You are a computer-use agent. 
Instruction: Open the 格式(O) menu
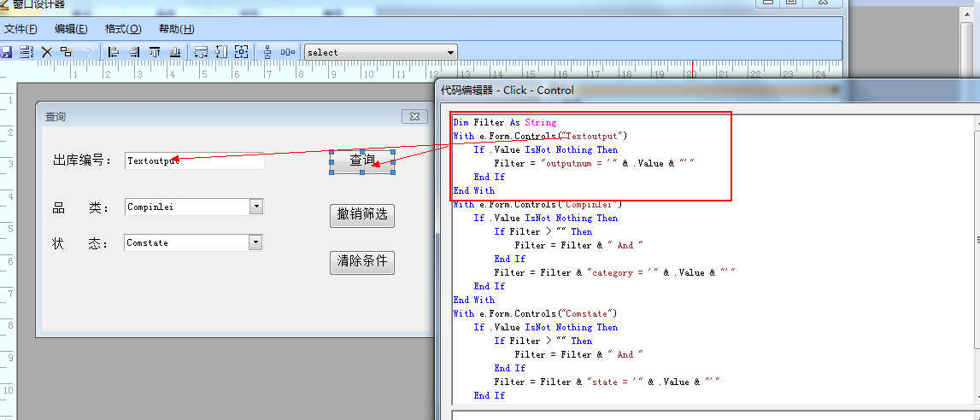[x=123, y=29]
